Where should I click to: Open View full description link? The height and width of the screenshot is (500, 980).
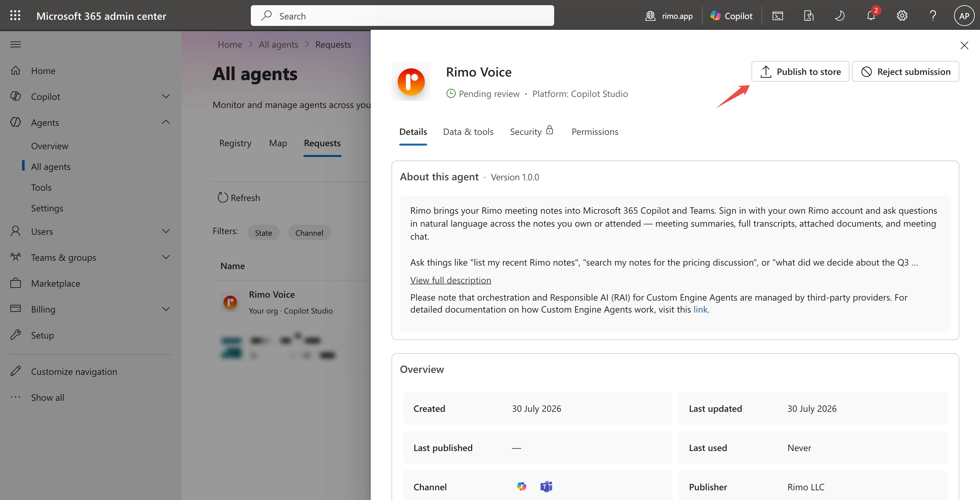pos(450,280)
